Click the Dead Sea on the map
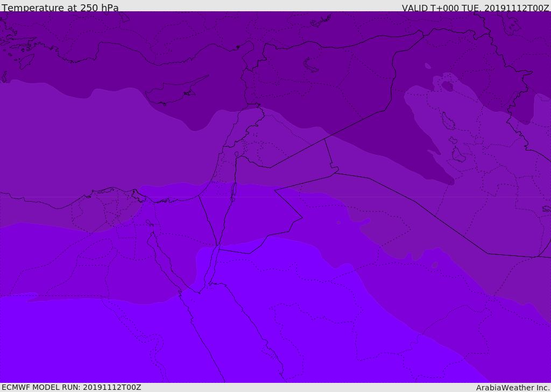This screenshot has height=392, width=551. pos(234,191)
